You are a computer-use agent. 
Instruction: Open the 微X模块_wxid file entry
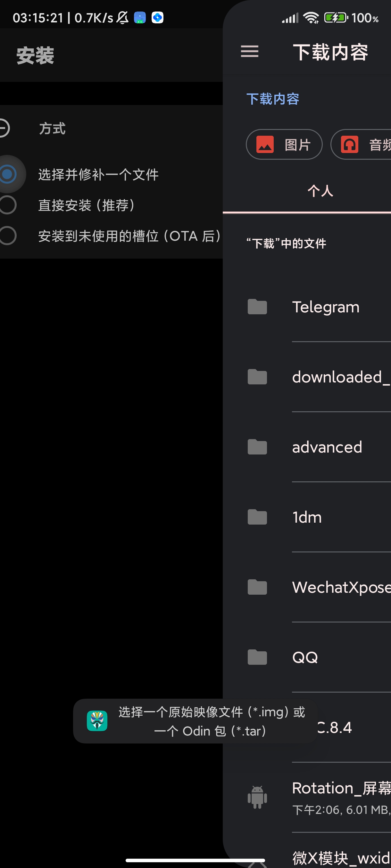[x=341, y=857]
